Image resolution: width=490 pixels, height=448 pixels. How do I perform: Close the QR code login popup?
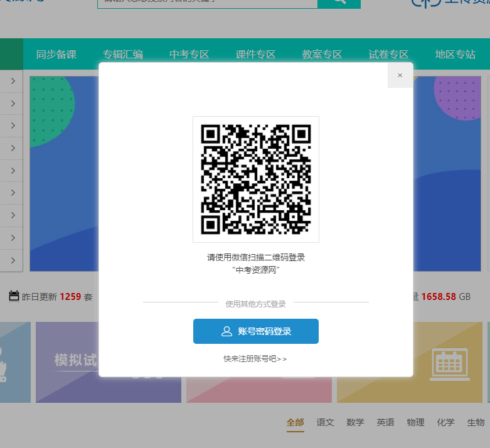point(400,75)
